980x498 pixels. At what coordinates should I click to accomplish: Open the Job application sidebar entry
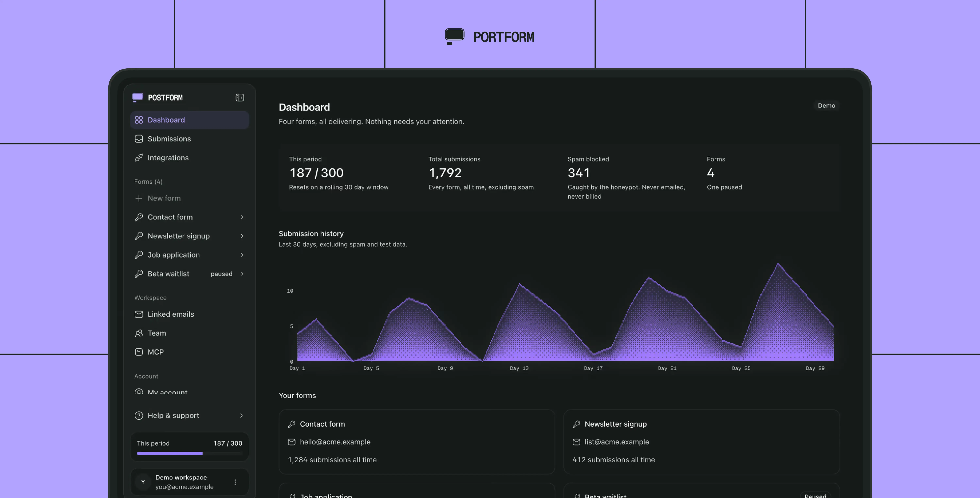[x=189, y=255]
